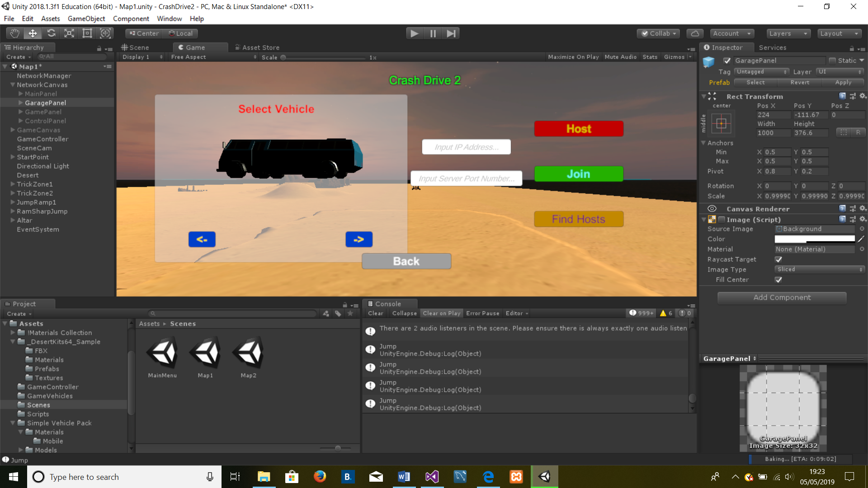Toggle the Static checkbox
Viewport: 868px width, 488px height.
(832, 61)
